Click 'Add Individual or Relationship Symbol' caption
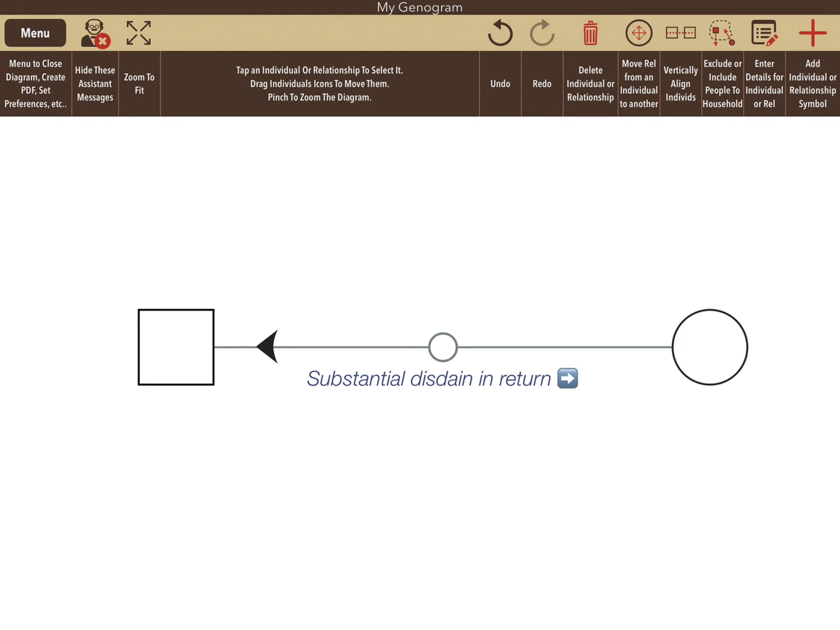Screen dimensions: 840x630 812,84
